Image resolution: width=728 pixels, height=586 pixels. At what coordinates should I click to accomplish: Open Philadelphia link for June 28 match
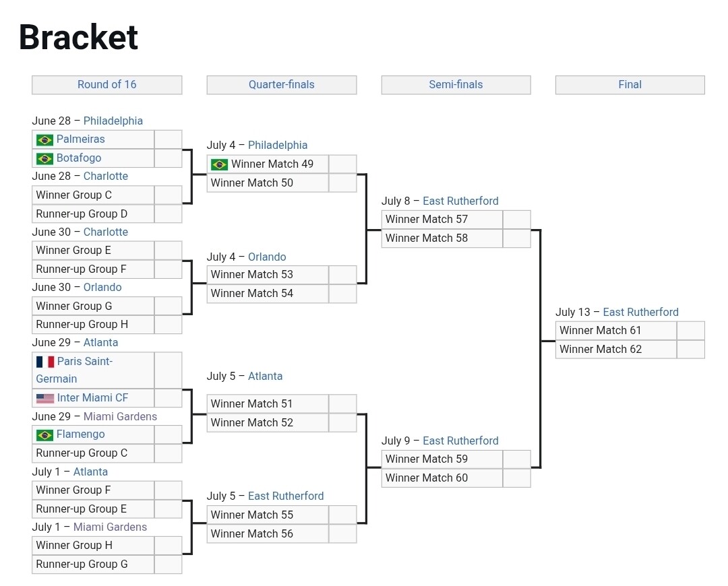[113, 121]
